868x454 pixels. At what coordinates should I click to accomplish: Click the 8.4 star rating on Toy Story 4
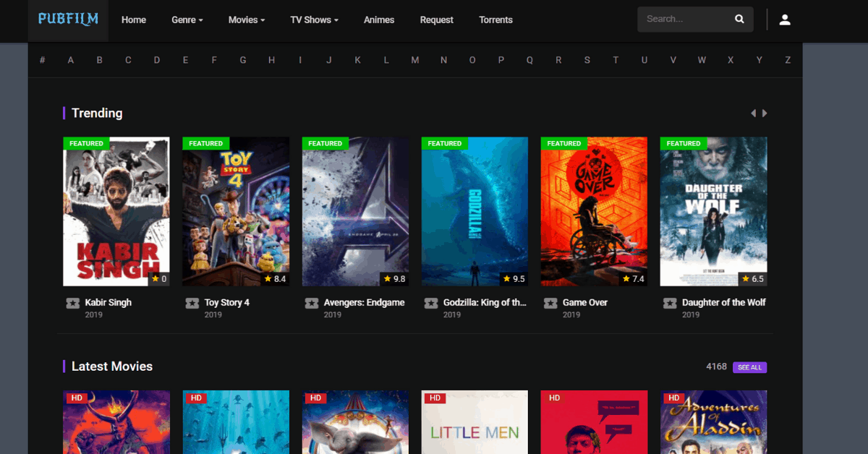[275, 279]
